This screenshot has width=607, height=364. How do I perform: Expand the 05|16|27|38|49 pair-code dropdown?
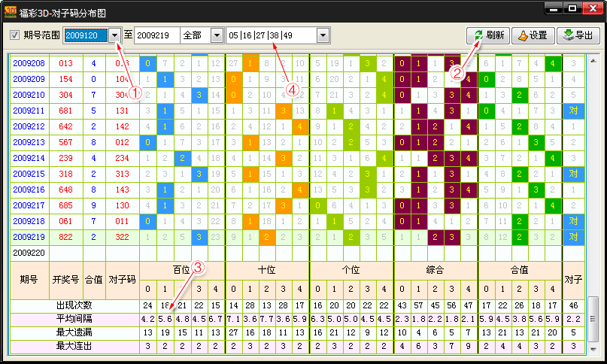323,35
